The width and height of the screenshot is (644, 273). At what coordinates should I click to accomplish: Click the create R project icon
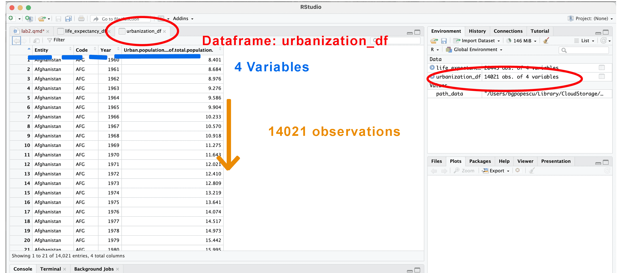29,19
